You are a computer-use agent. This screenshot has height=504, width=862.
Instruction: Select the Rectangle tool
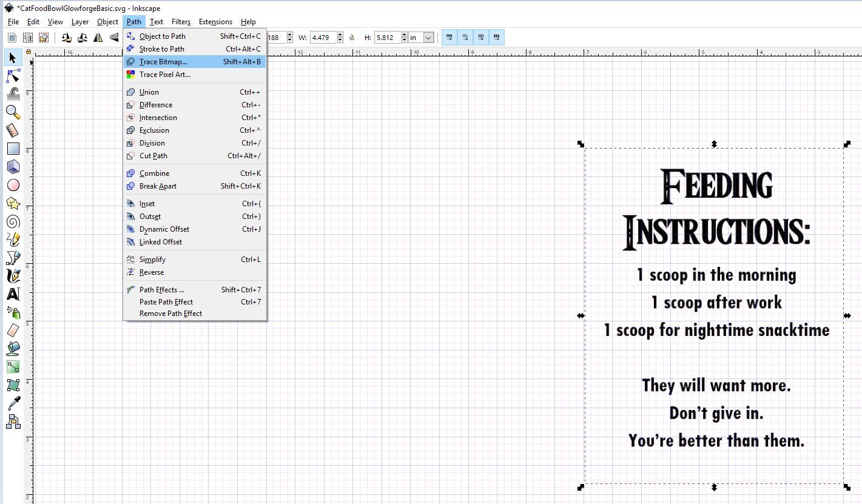coord(13,149)
